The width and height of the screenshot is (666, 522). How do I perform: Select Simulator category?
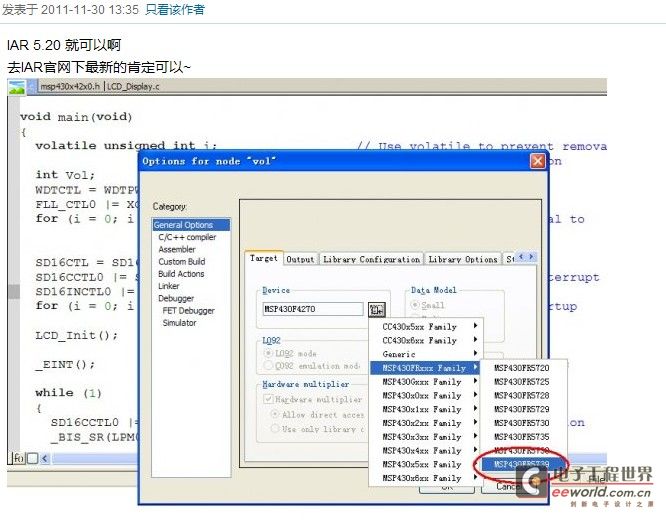(x=179, y=323)
